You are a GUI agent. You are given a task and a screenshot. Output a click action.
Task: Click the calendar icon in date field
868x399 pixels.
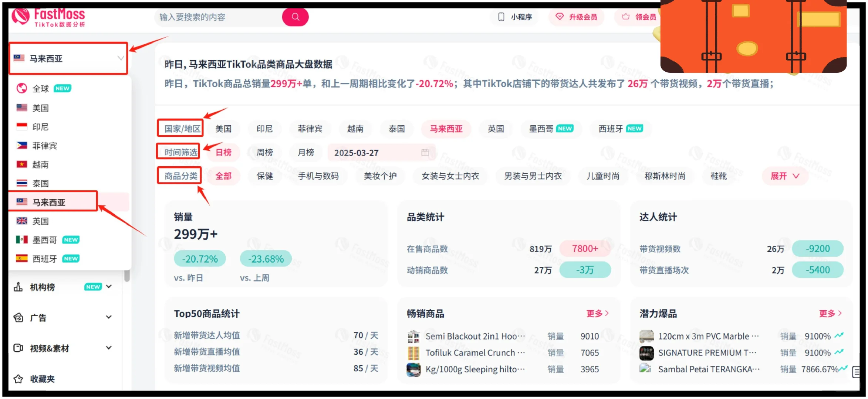pos(425,153)
